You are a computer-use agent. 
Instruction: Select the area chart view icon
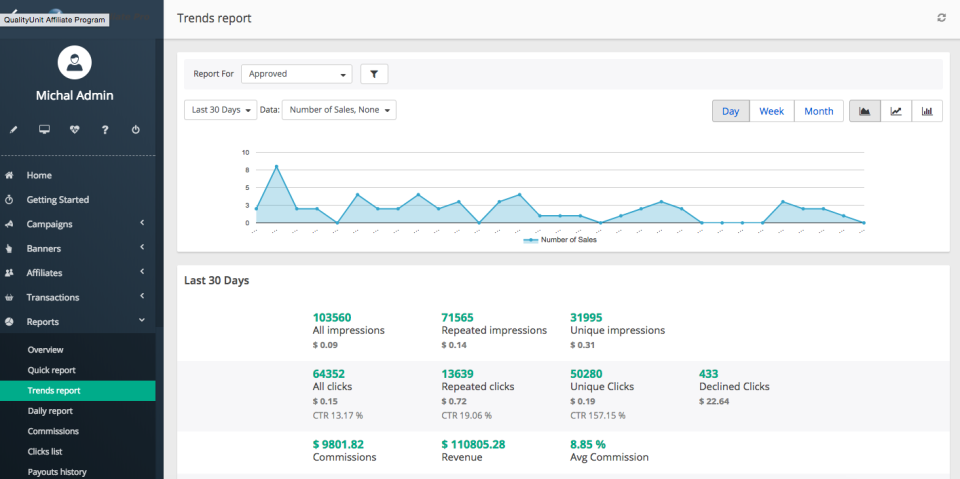click(865, 111)
